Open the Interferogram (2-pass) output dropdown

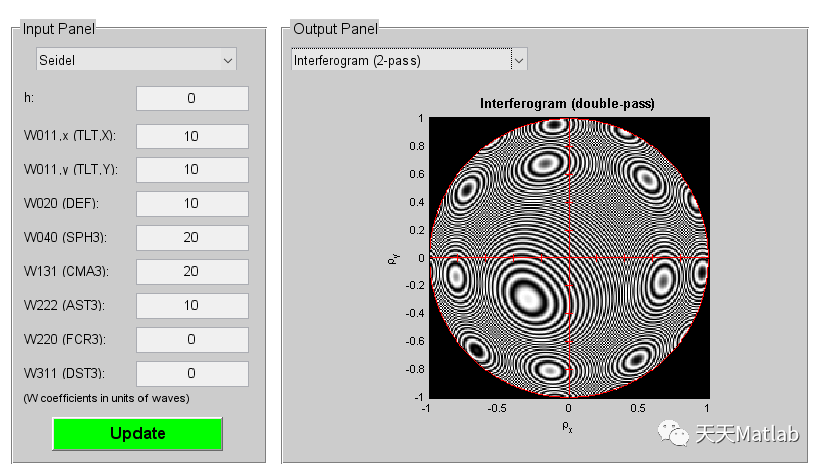point(409,60)
